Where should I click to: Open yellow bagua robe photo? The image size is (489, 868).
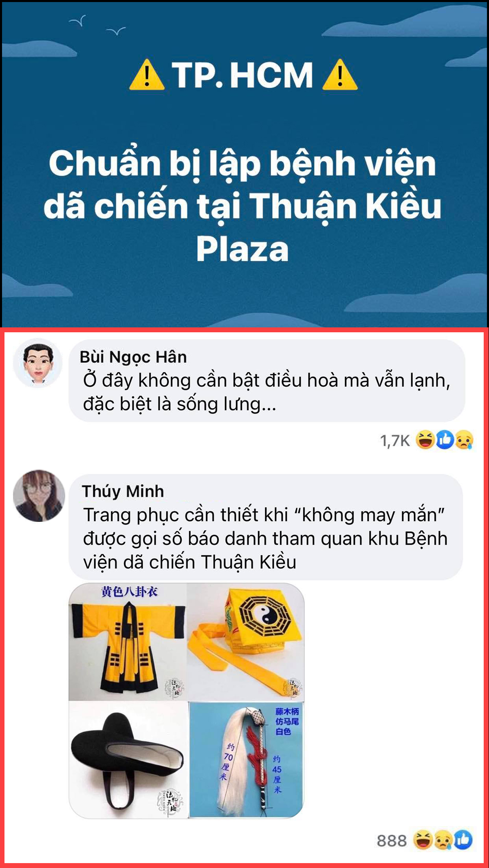click(128, 642)
